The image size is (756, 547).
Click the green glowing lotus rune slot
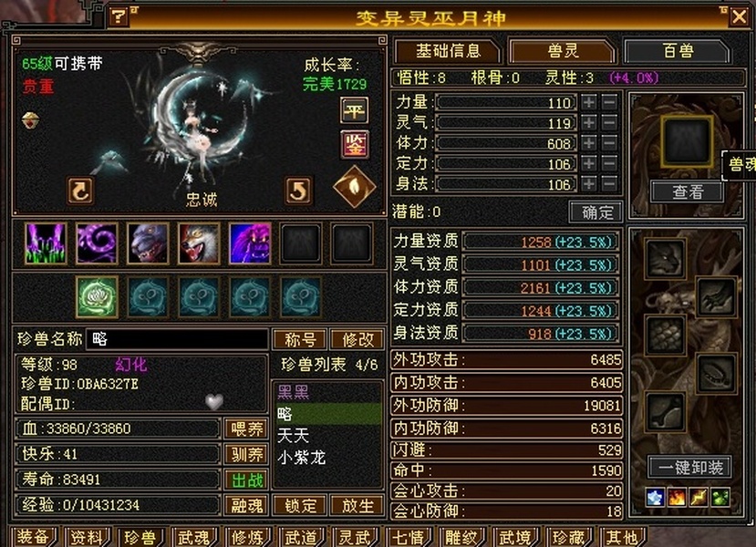[x=97, y=297]
